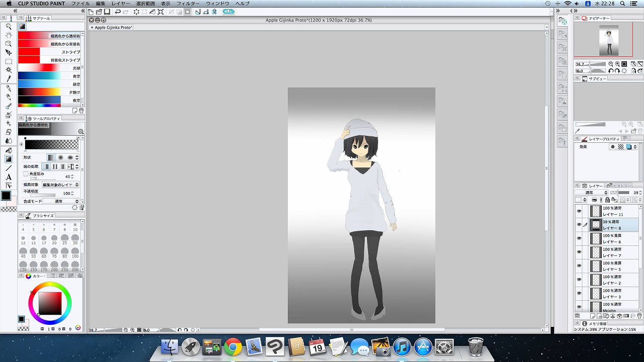Toggle visibility of レイヤー 2
Viewport: 644px width, 362px height.
[x=579, y=280]
